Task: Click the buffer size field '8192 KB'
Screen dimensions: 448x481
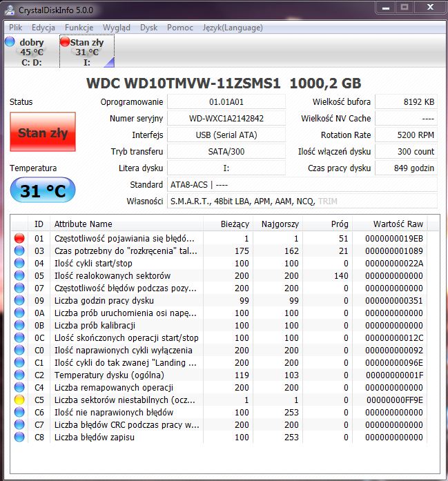Action: pyautogui.click(x=406, y=102)
